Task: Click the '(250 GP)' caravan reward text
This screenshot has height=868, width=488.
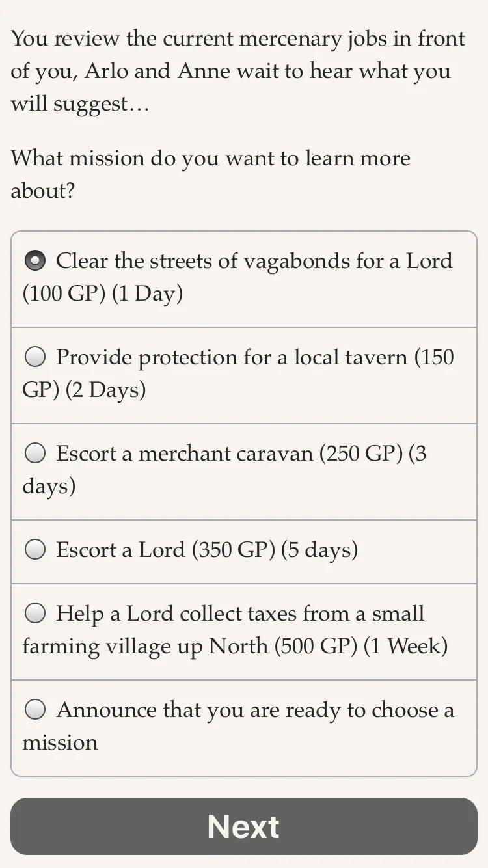Action: [360, 454]
